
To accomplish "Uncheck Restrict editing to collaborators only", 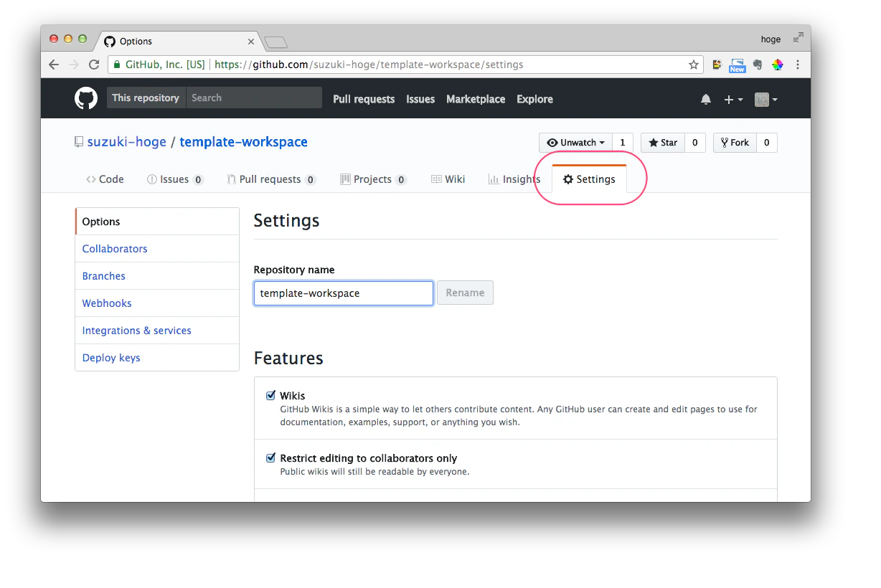I will coord(271,457).
